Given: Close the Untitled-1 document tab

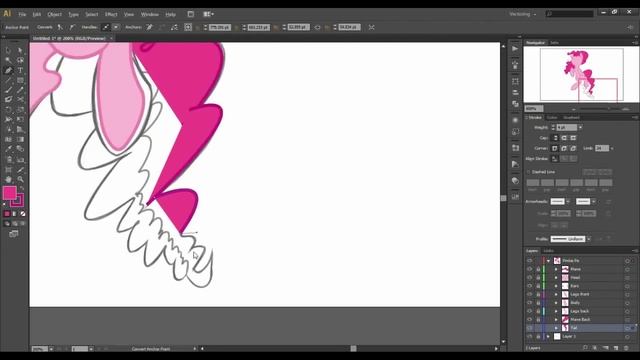Looking at the screenshot, I should pyautogui.click(x=111, y=38).
